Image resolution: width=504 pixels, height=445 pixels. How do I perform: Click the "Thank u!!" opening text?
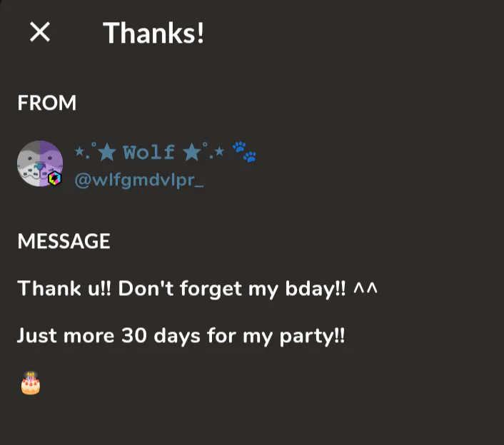64,289
